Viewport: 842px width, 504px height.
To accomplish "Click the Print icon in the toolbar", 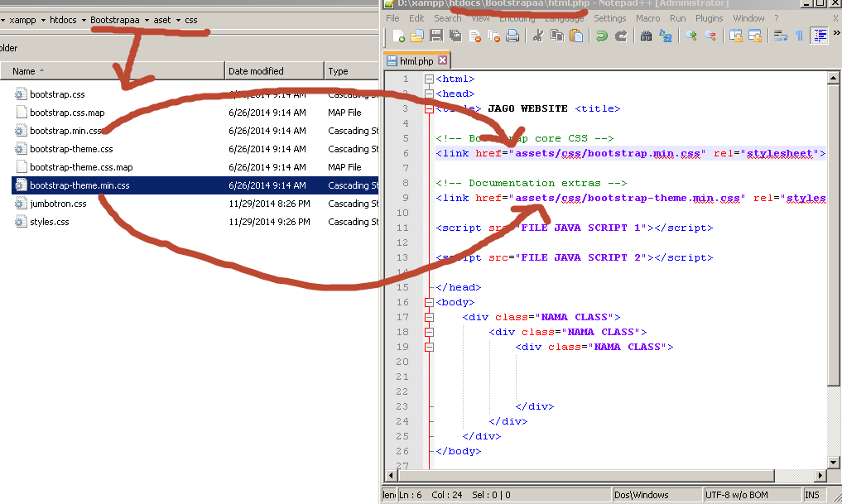I will pyautogui.click(x=512, y=36).
